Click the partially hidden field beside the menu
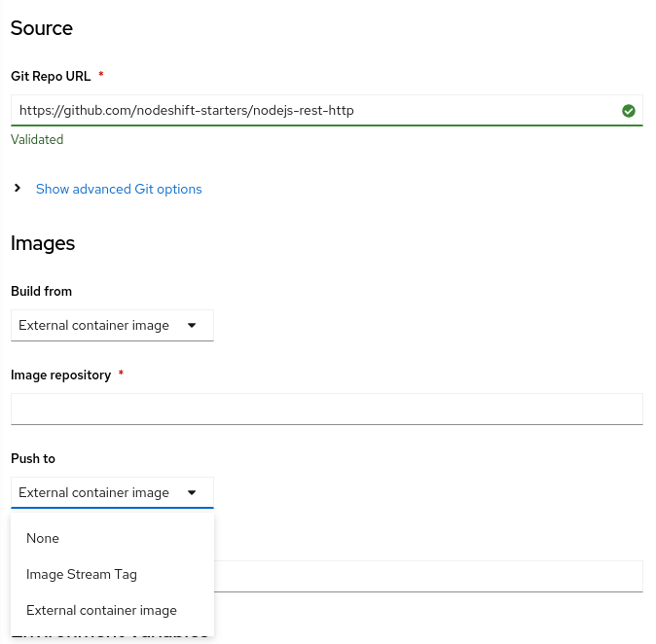 pyautogui.click(x=428, y=576)
